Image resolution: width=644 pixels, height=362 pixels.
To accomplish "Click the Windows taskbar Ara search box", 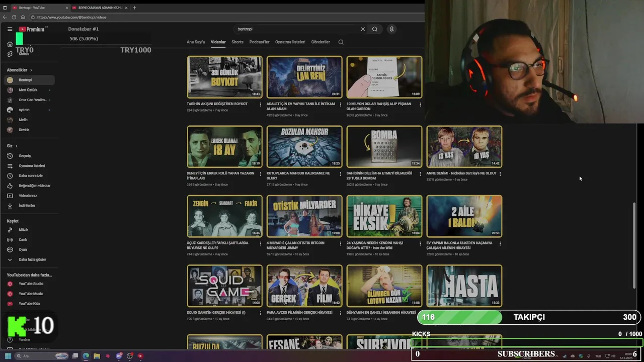I will click(40, 356).
